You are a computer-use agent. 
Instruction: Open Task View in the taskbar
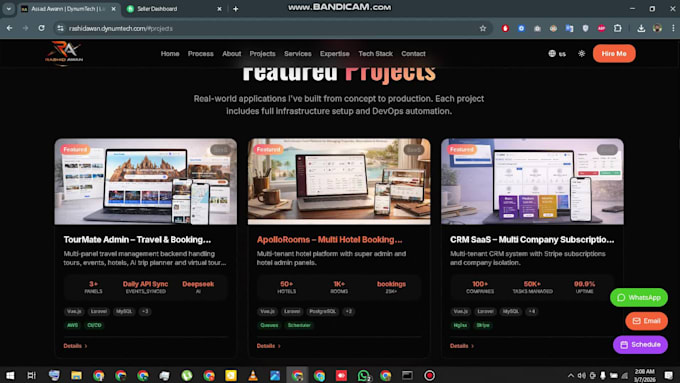tap(32, 375)
